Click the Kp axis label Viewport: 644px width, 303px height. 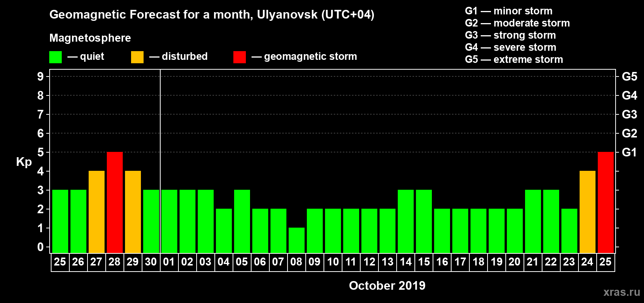click(x=24, y=162)
